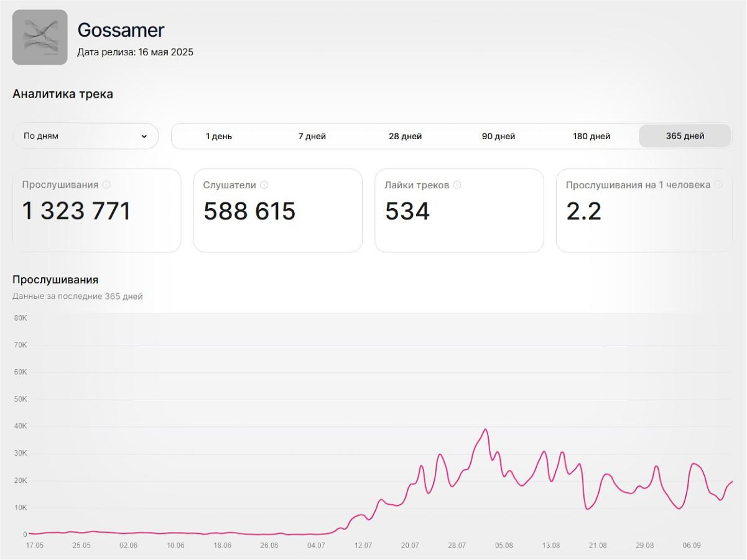Open the По дням grouping dropdown
This screenshot has height=560, width=747.
(x=86, y=136)
